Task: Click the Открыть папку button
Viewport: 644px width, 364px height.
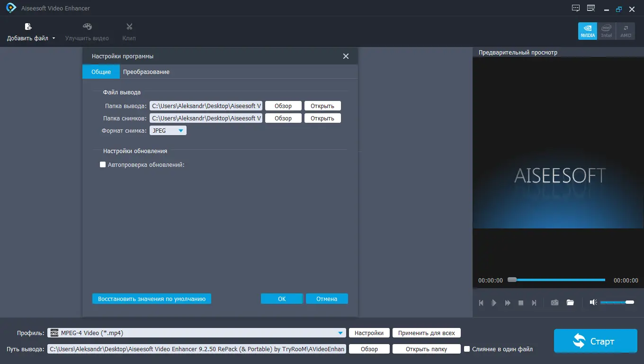Action: 427,349
